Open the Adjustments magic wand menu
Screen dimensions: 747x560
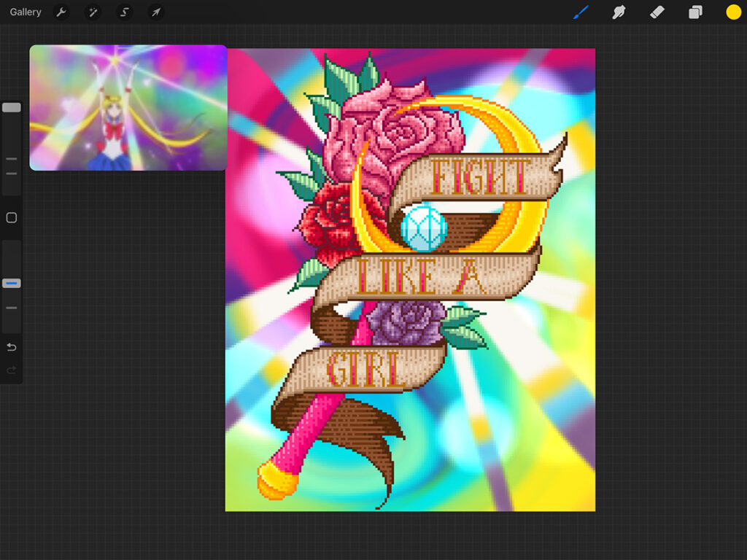[93, 12]
